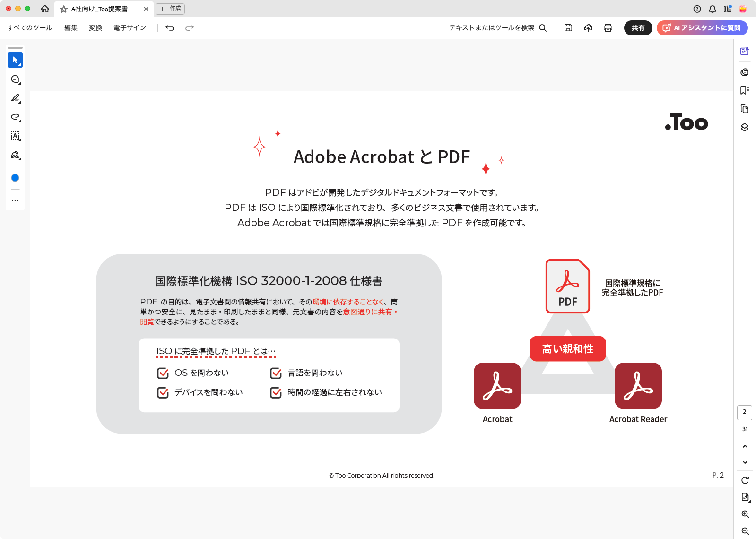This screenshot has width=756, height=539.
Task: Click the page number field showing 2
Action: [x=745, y=412]
